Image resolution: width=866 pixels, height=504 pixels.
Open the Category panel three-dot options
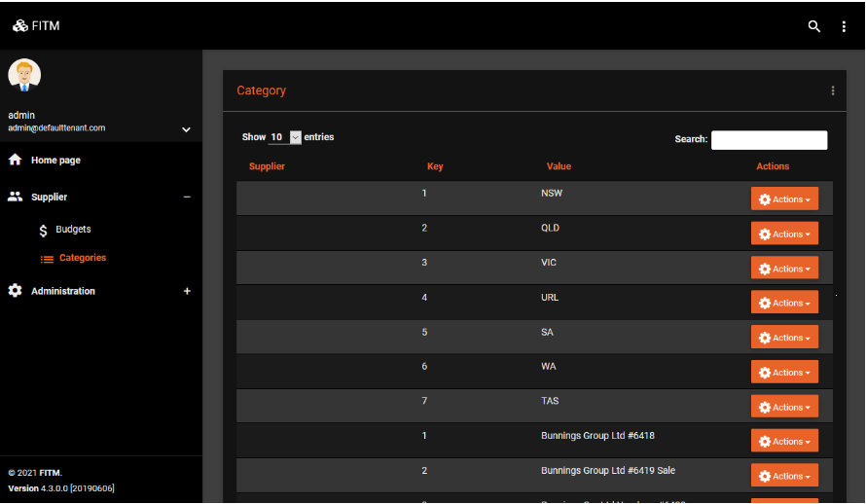click(832, 90)
